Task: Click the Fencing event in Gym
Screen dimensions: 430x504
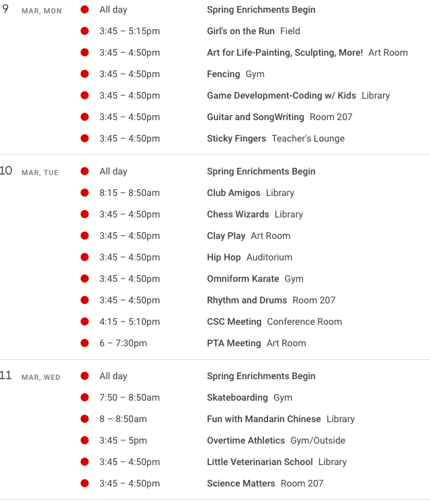Action: point(223,74)
